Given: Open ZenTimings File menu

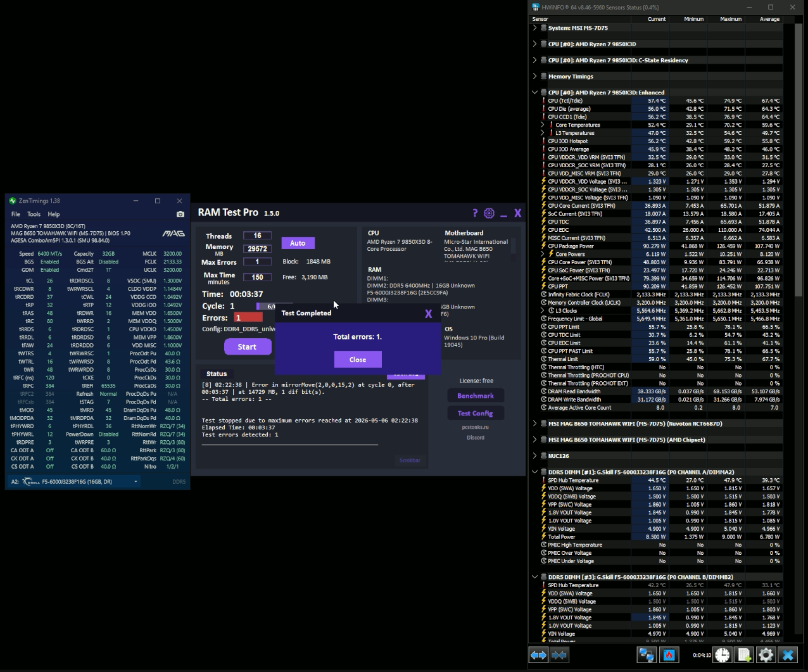Looking at the screenshot, I should [16, 214].
